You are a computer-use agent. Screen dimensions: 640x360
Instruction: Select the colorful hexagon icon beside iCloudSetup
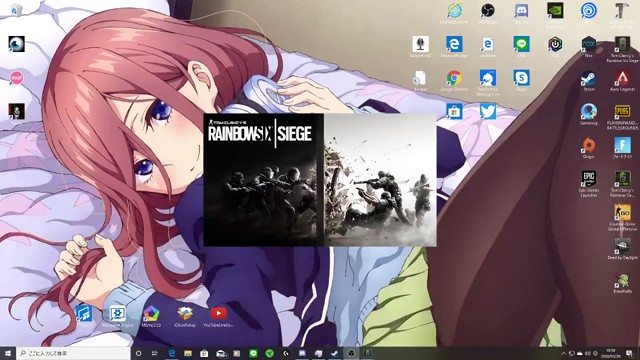151,313
